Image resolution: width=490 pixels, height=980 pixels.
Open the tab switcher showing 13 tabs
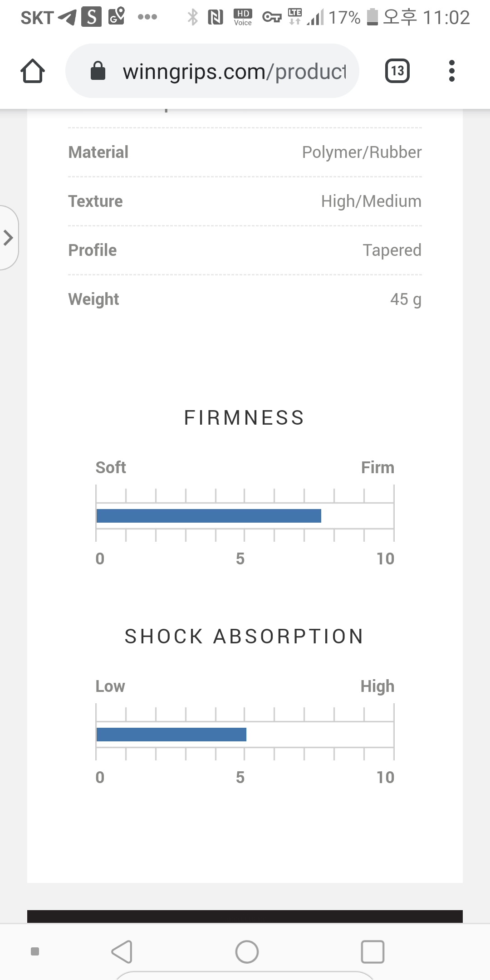coord(397,71)
